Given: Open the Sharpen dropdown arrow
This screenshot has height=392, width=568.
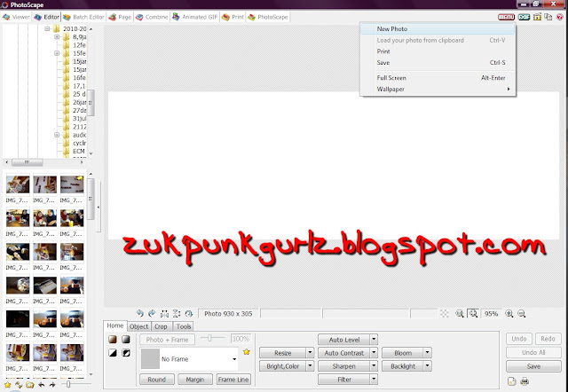Looking at the screenshot, I should pos(374,366).
